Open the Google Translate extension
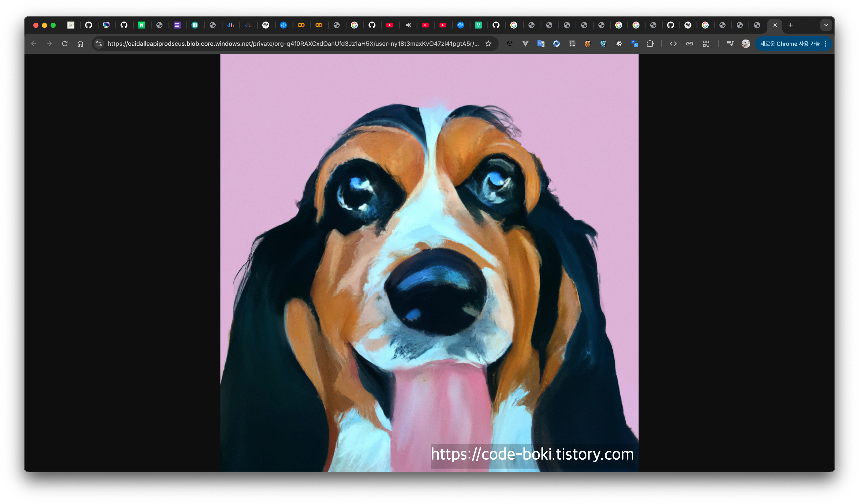 pos(541,44)
